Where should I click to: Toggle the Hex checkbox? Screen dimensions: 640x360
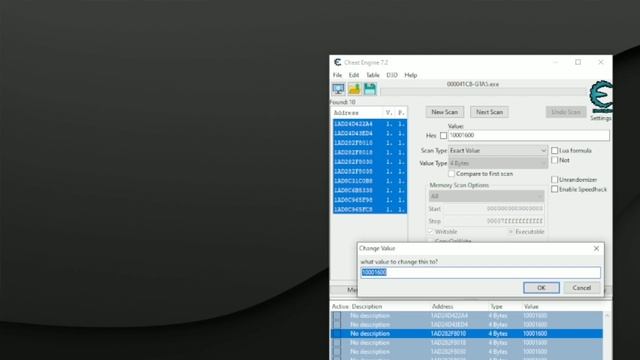click(x=443, y=136)
